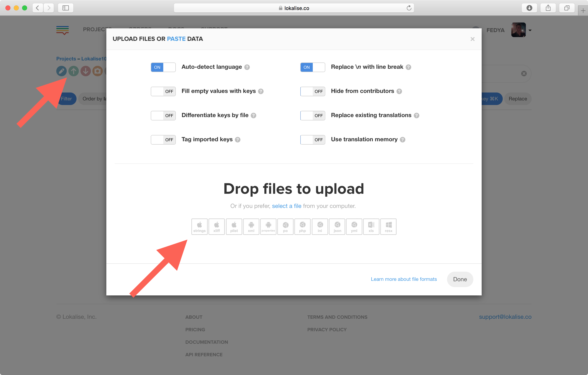Select the xls file format icon
588x375 pixels.
pyautogui.click(x=371, y=227)
